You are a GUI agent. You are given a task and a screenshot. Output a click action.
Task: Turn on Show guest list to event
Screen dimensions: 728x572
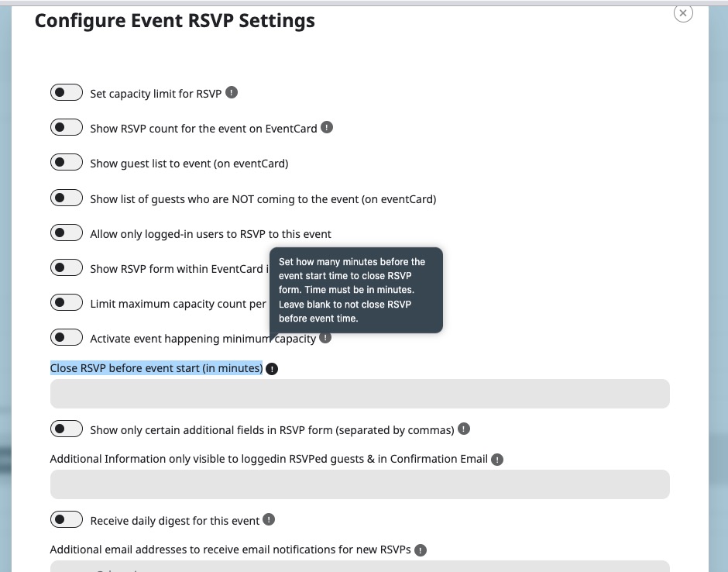coord(67,163)
